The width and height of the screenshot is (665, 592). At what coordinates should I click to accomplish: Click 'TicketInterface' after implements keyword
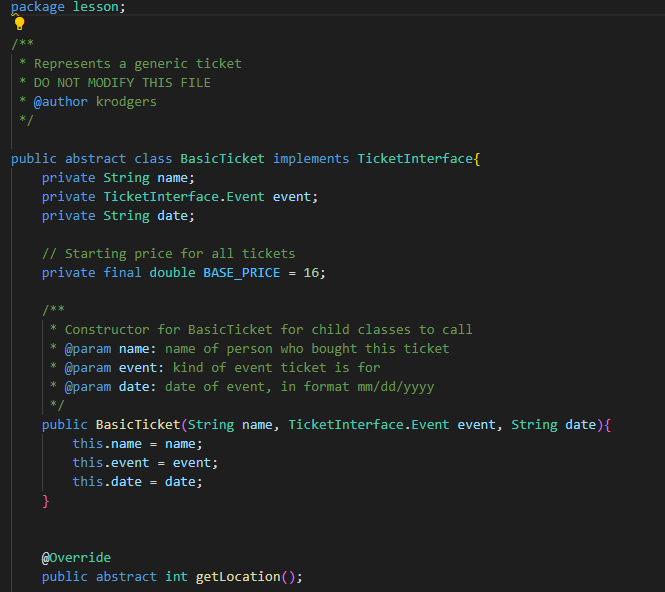pyautogui.click(x=415, y=159)
